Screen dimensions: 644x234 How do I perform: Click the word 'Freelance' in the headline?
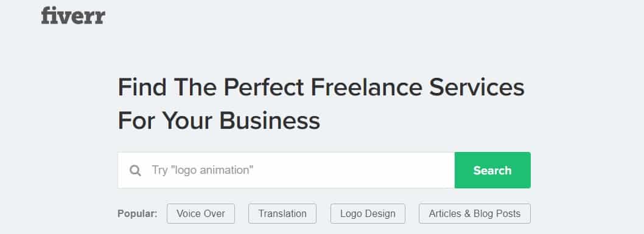tap(366, 88)
